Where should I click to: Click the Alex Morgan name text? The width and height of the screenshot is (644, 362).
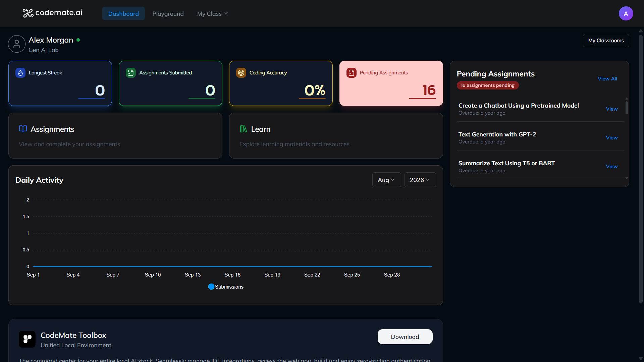point(51,40)
